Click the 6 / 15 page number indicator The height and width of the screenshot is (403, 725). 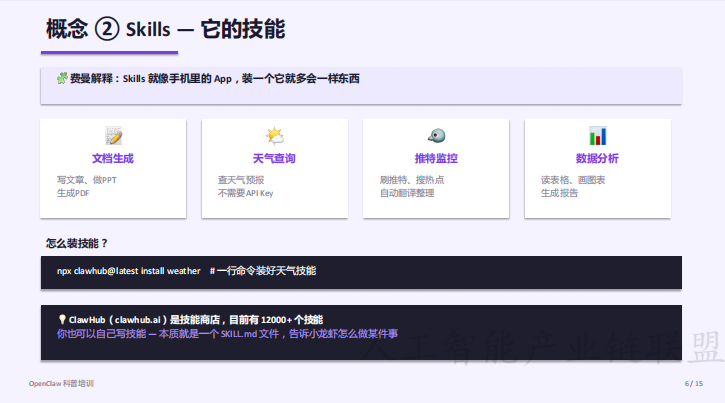(693, 384)
